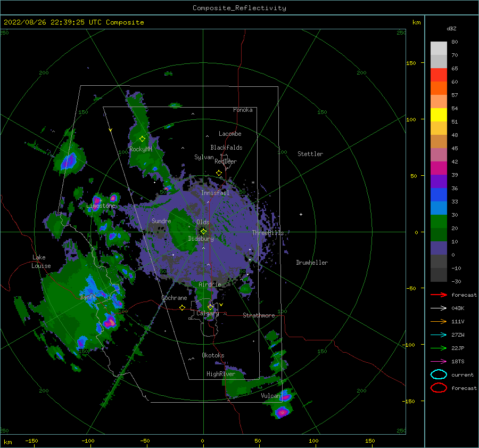Click the white 04DK arrow legend entry
Screen dimensions: 479x448
pos(439,308)
